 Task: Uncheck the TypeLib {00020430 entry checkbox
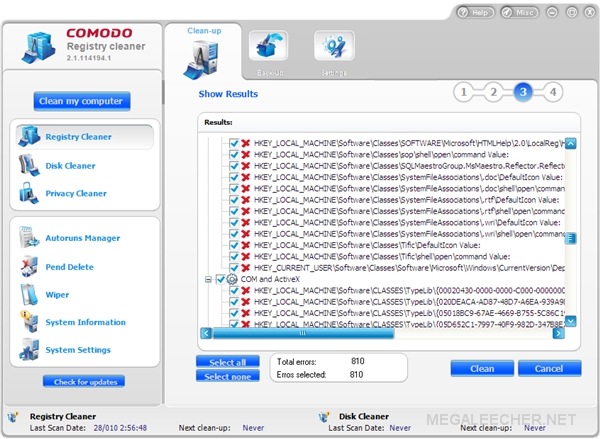click(x=234, y=290)
